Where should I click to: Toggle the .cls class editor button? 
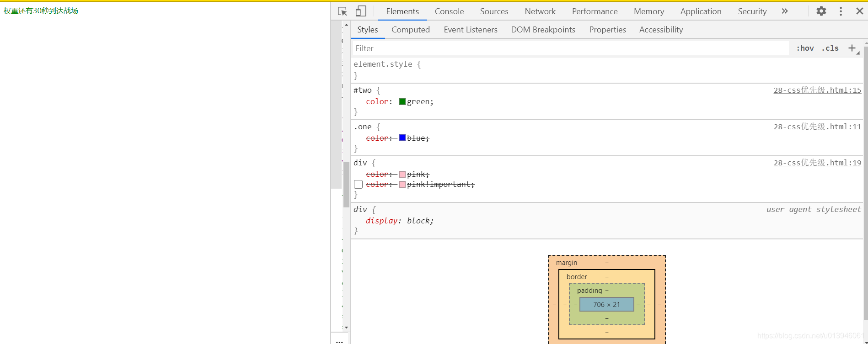tap(830, 48)
